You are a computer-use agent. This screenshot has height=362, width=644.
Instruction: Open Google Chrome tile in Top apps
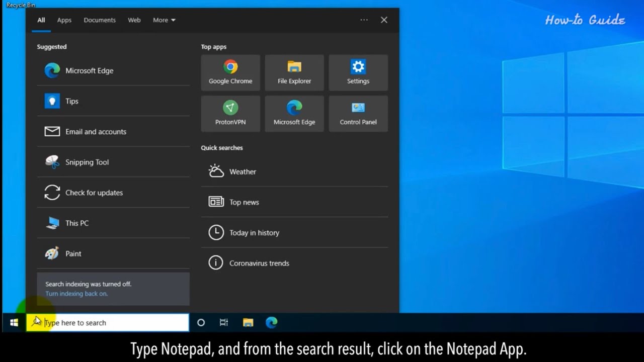point(230,73)
